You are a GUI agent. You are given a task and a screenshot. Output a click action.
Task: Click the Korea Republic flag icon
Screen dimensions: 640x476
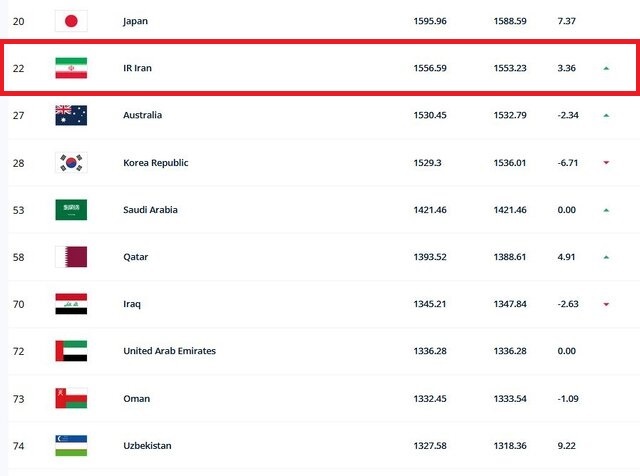click(71, 162)
